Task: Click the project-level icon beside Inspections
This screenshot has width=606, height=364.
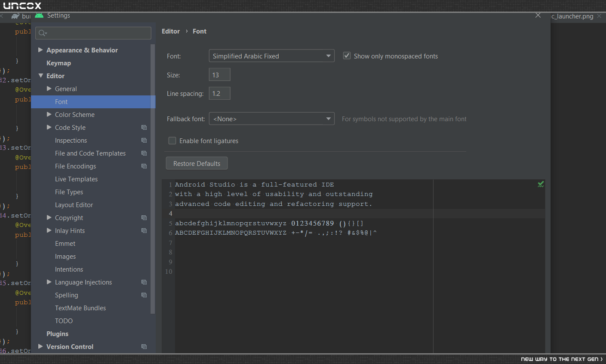Action: pyautogui.click(x=144, y=141)
